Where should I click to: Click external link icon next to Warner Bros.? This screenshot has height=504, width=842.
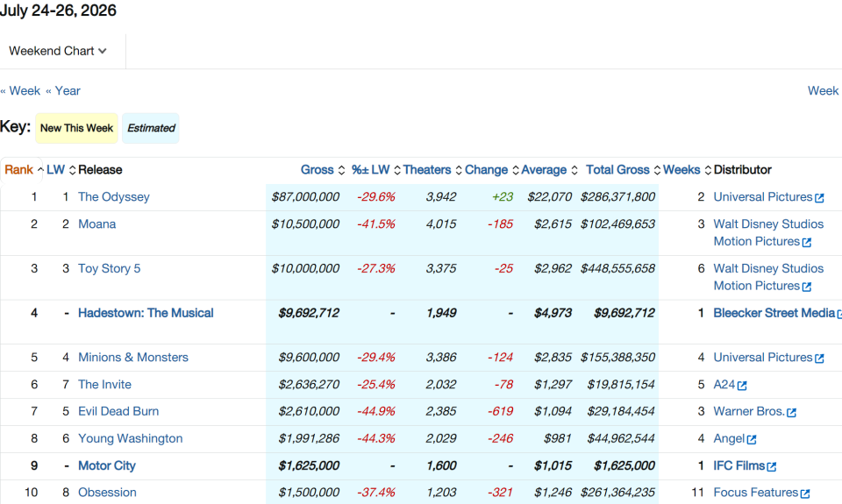791,412
